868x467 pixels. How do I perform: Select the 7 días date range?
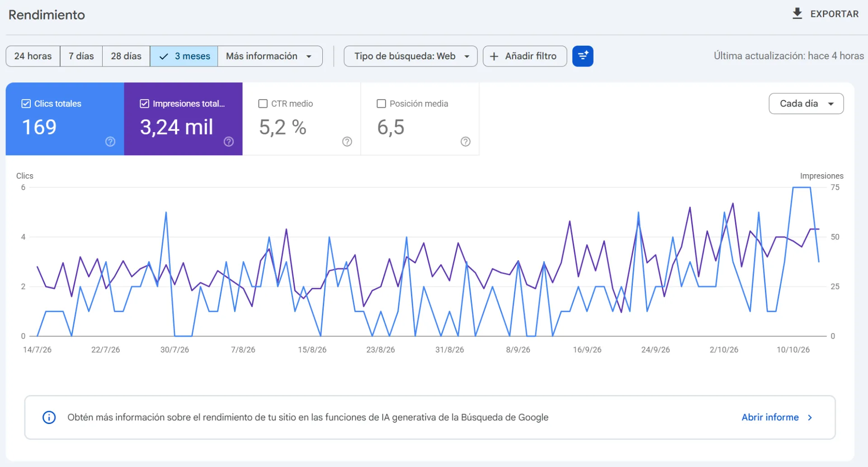pyautogui.click(x=81, y=56)
